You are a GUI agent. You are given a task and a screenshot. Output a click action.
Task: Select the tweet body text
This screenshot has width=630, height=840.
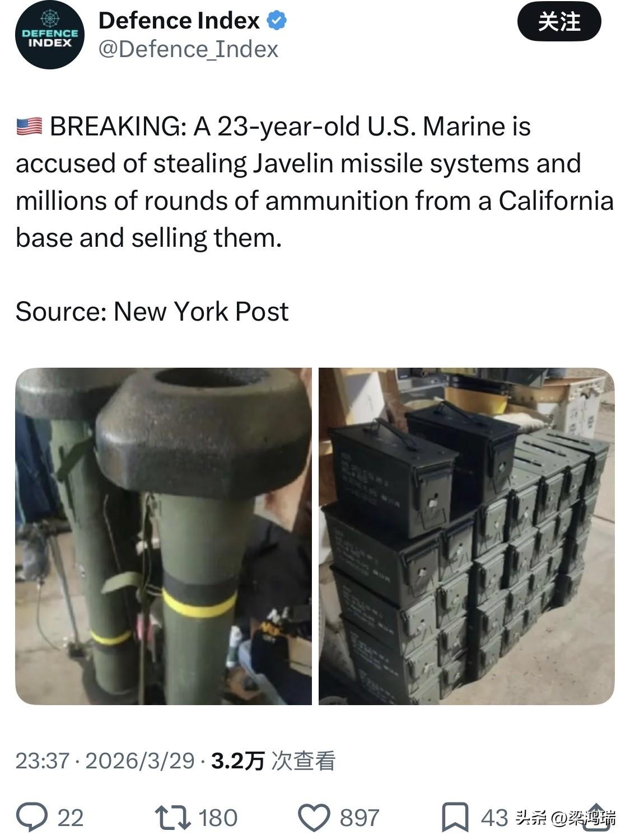[315, 182]
